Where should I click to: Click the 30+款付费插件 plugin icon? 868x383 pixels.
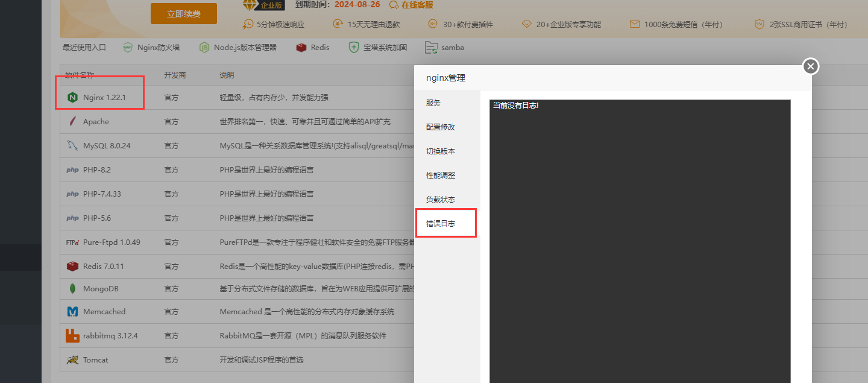(433, 24)
